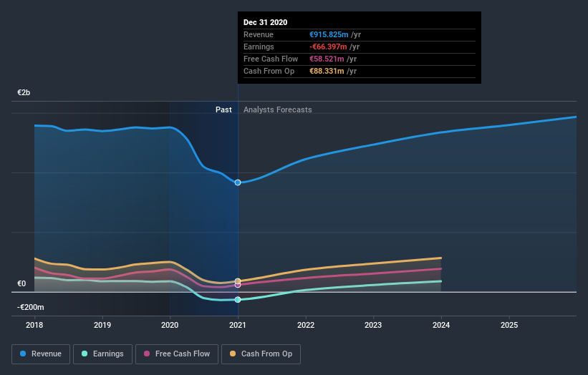Click the Dec 31 2020 tooltip date

265,22
